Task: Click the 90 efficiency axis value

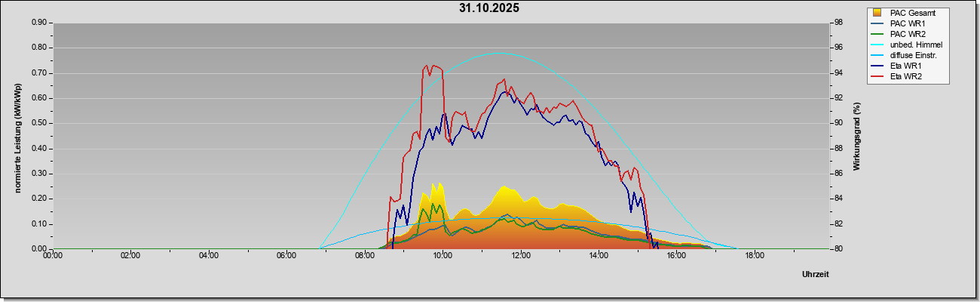Action: point(838,123)
